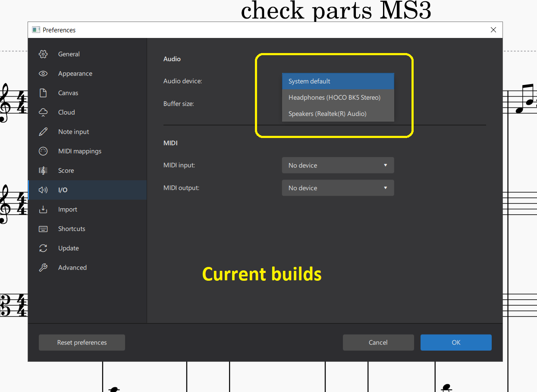Image resolution: width=537 pixels, height=392 pixels.
Task: Click the Score treble clef icon
Action: tap(43, 170)
